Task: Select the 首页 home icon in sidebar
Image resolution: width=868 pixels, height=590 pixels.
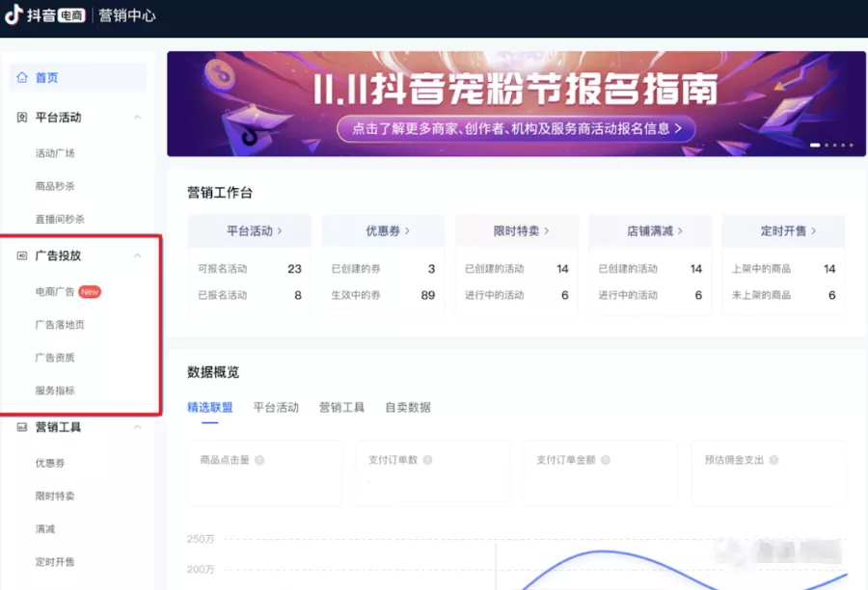Action: [21, 77]
